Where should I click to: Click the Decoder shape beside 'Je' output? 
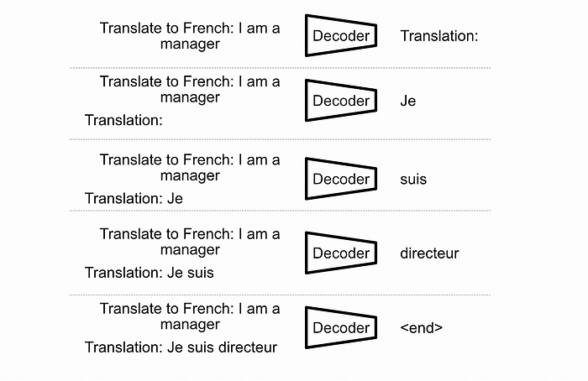tap(340, 101)
